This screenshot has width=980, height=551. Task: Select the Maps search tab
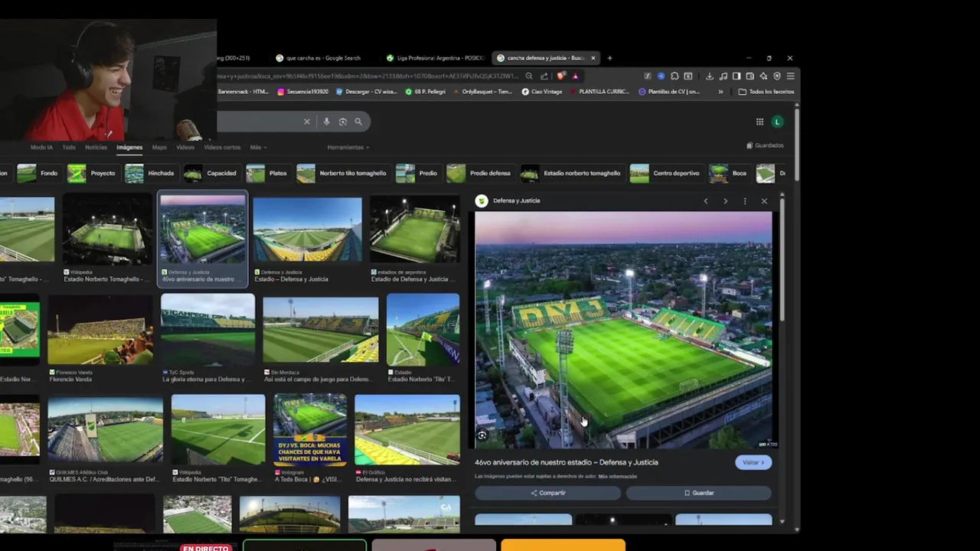click(x=159, y=147)
